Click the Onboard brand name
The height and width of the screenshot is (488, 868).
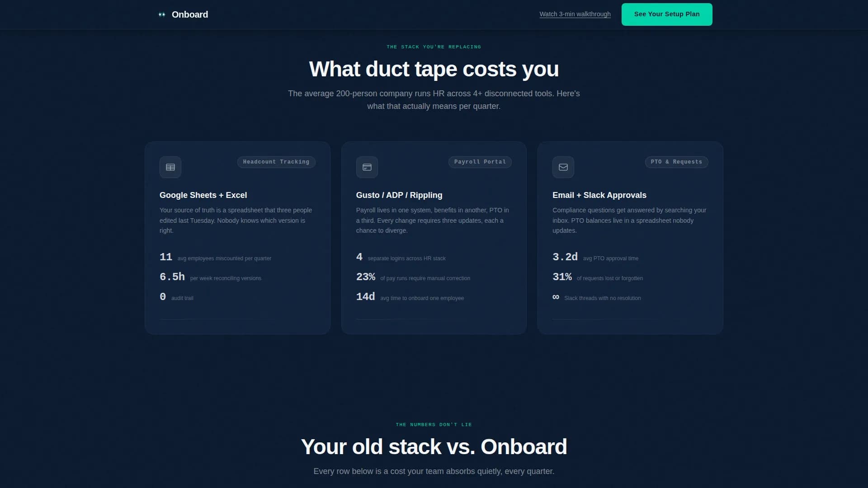click(x=190, y=14)
